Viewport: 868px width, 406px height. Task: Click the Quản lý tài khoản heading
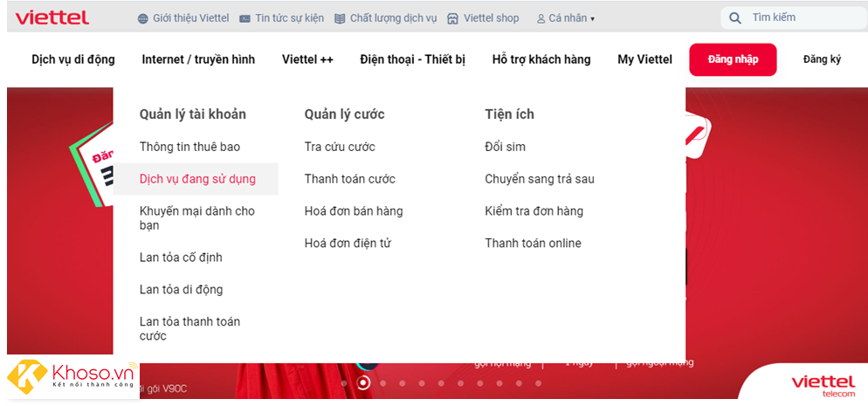click(x=193, y=114)
